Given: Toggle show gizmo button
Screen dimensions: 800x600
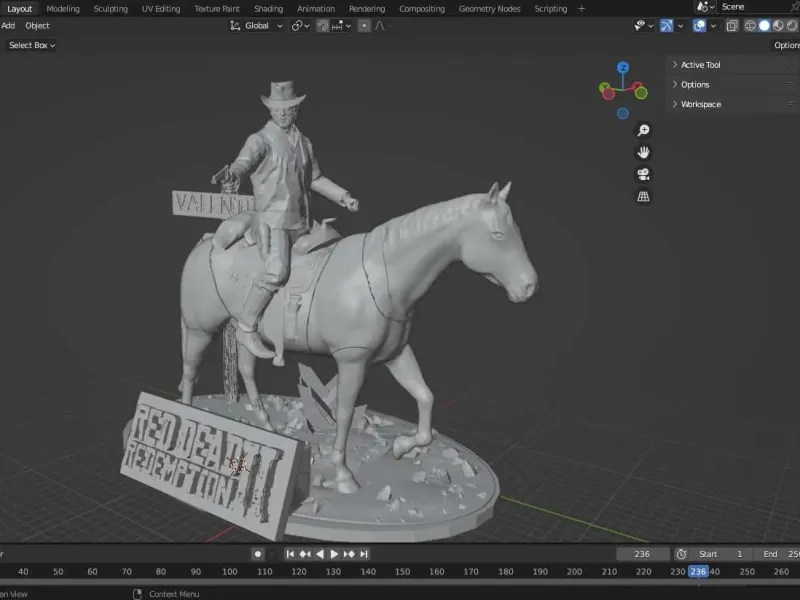Looking at the screenshot, I should 666,26.
